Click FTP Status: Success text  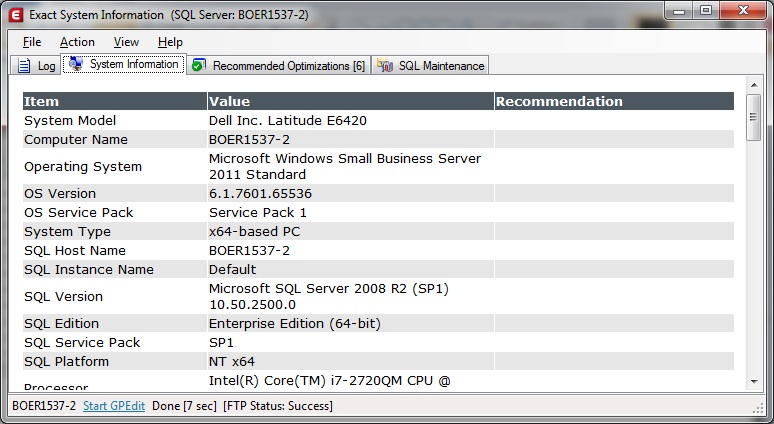click(278, 406)
